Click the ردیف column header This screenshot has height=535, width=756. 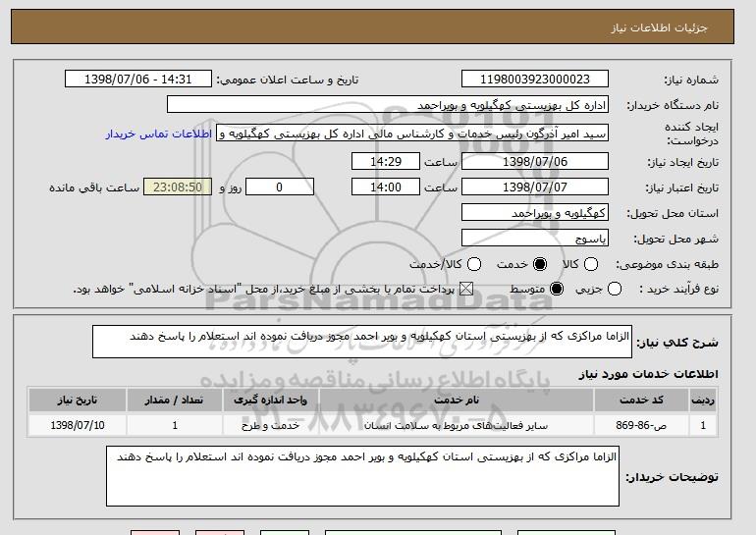click(x=703, y=401)
